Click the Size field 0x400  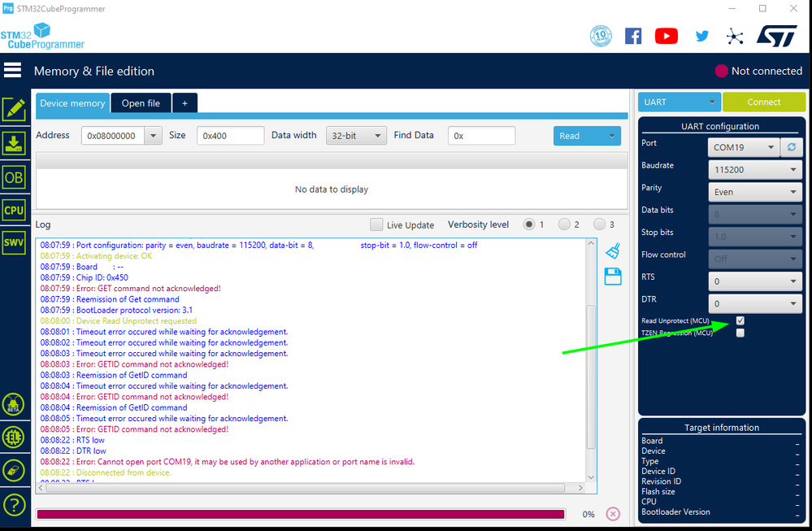231,136
